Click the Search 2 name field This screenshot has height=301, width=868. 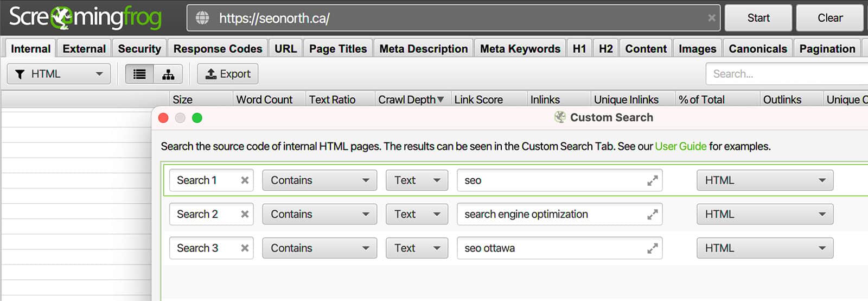pyautogui.click(x=211, y=214)
